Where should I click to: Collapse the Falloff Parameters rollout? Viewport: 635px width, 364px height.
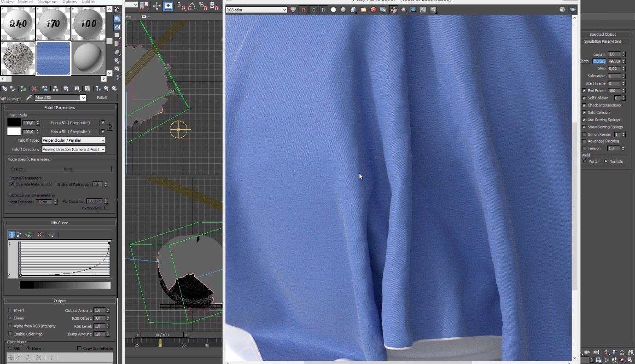tap(59, 107)
